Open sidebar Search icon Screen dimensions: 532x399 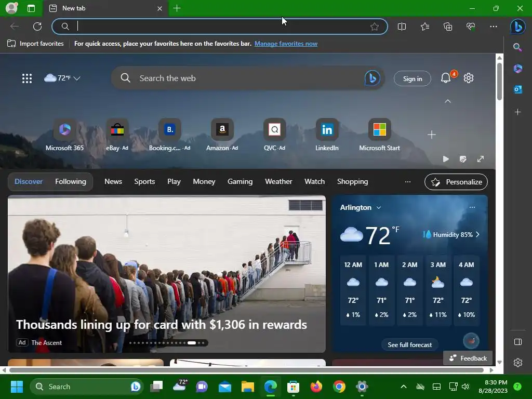517,47
